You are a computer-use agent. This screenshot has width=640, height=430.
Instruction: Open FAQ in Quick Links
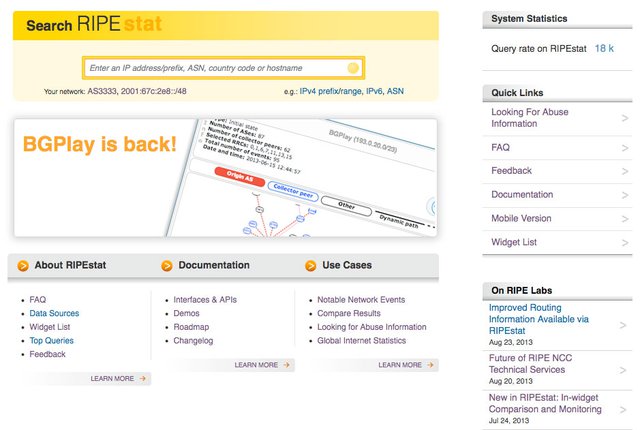point(500,148)
